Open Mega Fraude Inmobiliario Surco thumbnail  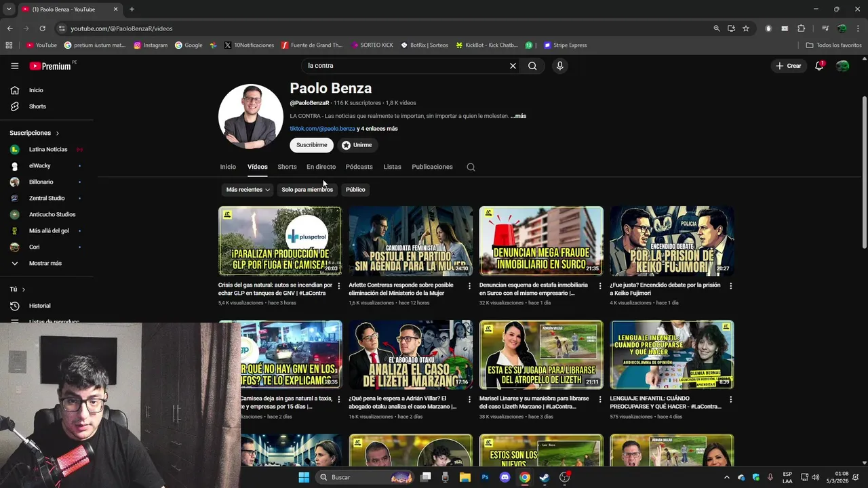click(541, 241)
